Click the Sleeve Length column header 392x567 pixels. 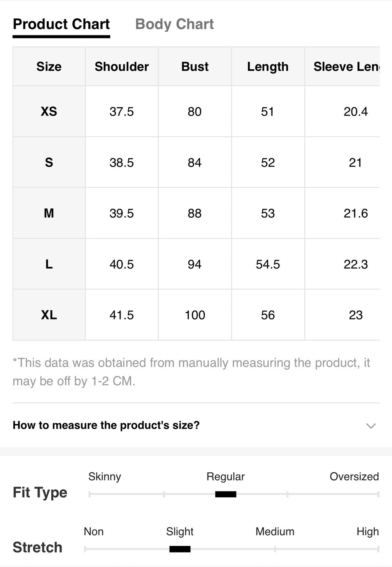coord(346,67)
